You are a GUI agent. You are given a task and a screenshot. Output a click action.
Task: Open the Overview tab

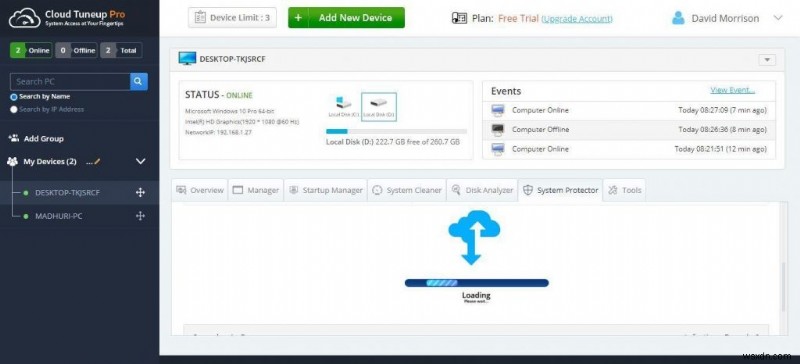point(199,190)
